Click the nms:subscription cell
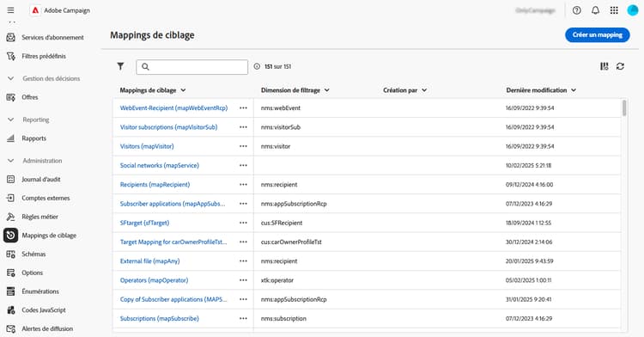Image resolution: width=644 pixels, height=337 pixels. pyautogui.click(x=283, y=318)
